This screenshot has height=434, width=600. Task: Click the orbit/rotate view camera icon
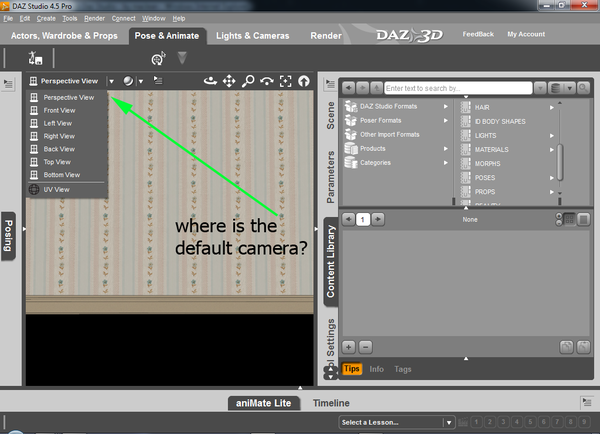click(x=210, y=81)
